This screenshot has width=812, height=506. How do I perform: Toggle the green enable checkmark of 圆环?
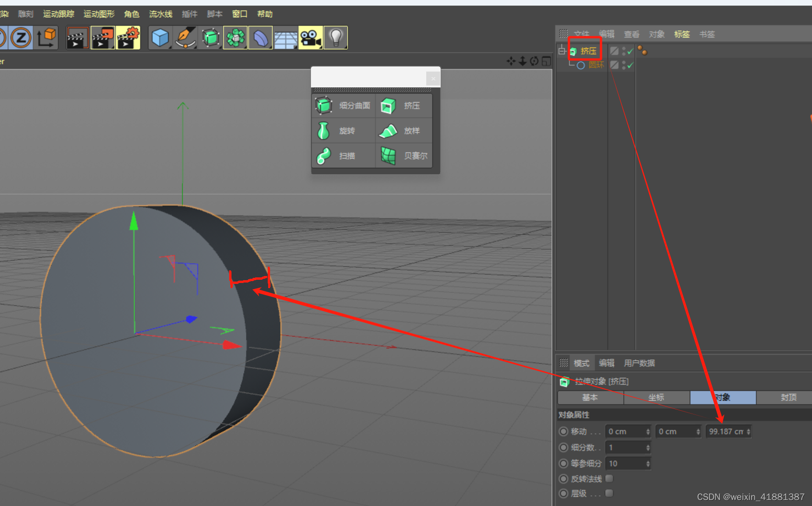630,65
